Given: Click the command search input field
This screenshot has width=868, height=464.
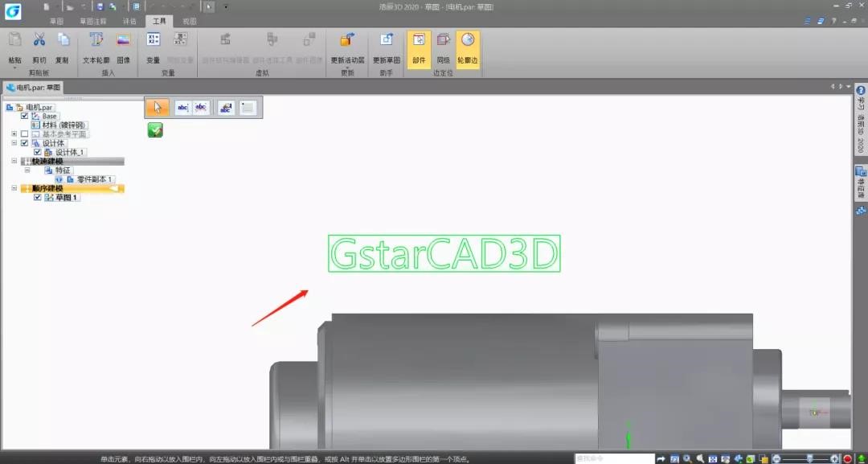Looking at the screenshot, I should pyautogui.click(x=614, y=458).
